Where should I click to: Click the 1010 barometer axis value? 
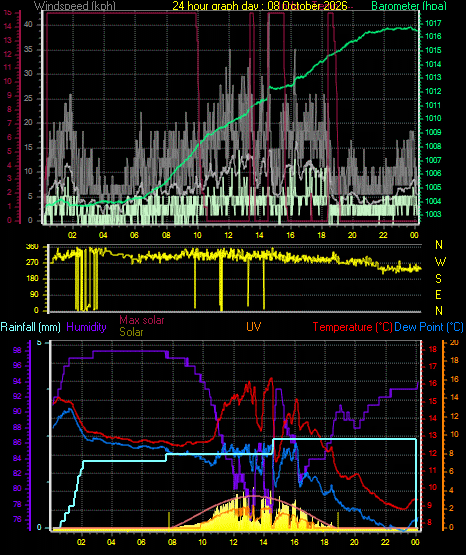coord(433,118)
